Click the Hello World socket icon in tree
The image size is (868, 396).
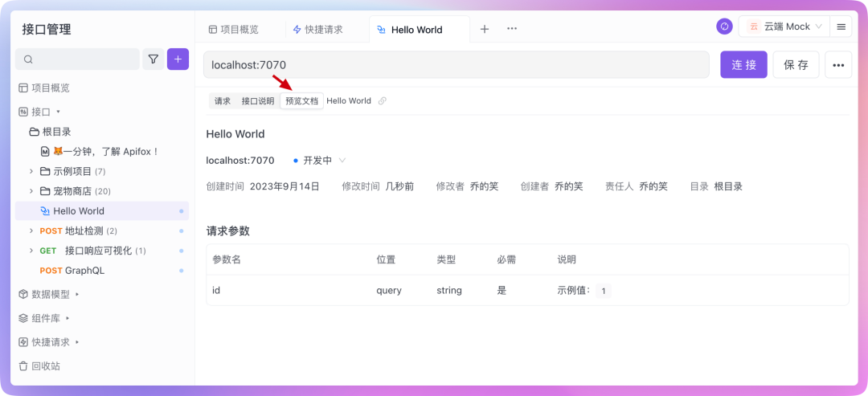pos(45,211)
